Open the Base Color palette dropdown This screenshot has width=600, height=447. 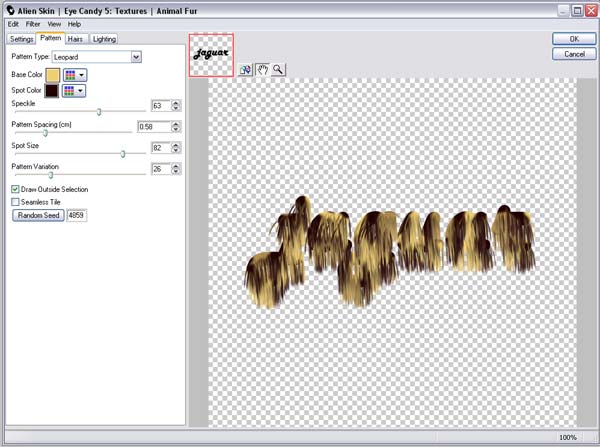pos(75,75)
